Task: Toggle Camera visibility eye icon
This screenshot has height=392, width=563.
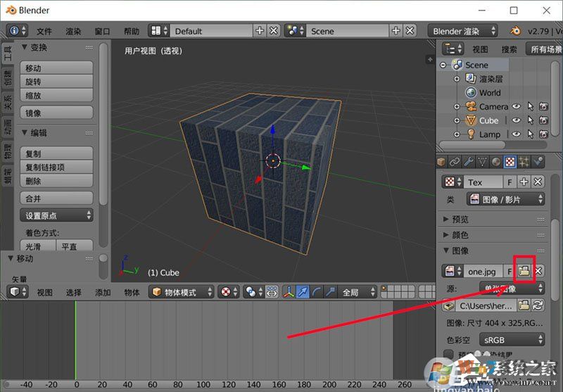Action: [517, 106]
